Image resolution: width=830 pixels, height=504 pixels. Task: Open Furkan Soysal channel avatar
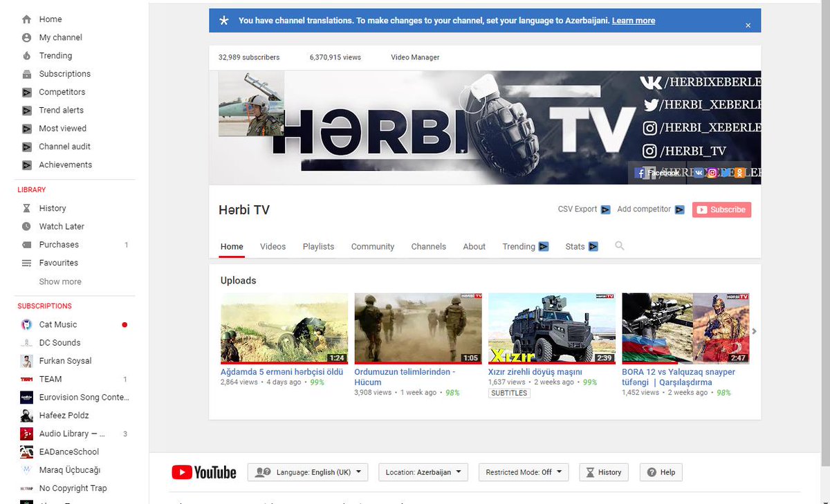[26, 361]
